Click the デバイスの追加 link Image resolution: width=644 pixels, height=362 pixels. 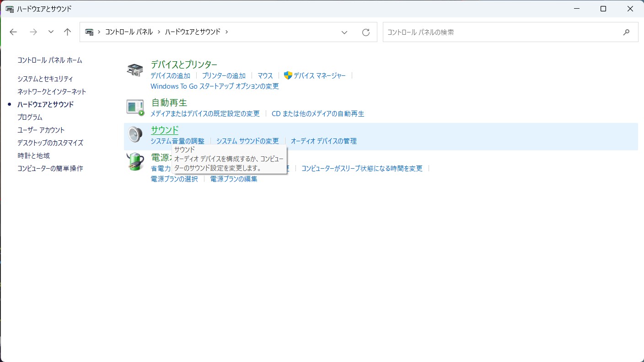point(170,76)
